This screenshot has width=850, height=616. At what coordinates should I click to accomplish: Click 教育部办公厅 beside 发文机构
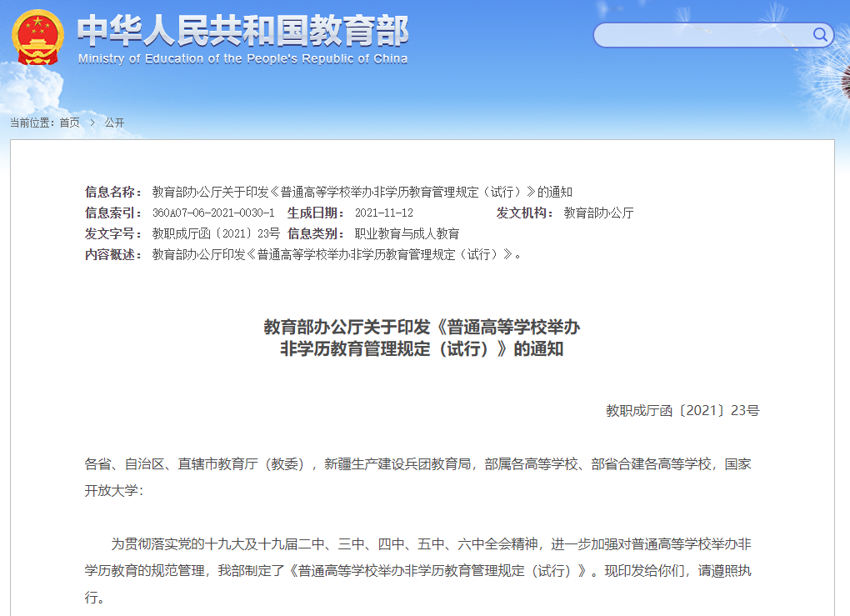pos(598,213)
